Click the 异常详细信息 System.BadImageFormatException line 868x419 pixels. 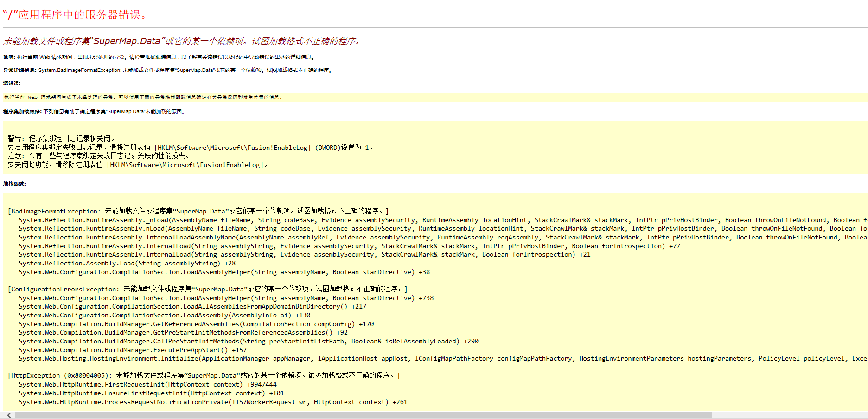[x=168, y=70]
